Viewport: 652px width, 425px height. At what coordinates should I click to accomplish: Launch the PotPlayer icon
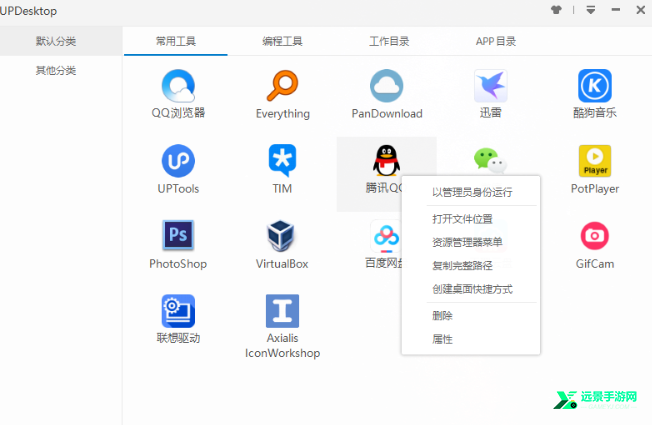(x=595, y=161)
